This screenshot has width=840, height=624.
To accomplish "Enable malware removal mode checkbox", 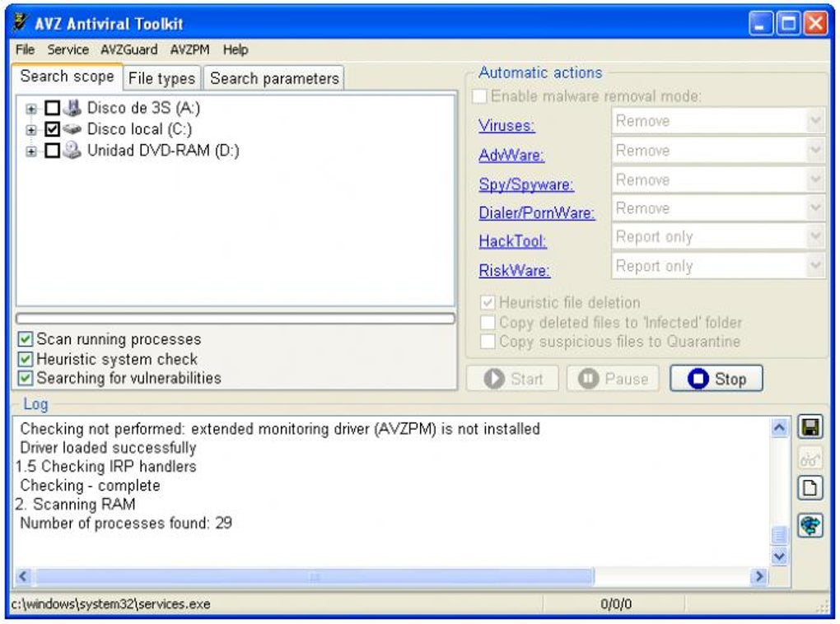I will (479, 96).
